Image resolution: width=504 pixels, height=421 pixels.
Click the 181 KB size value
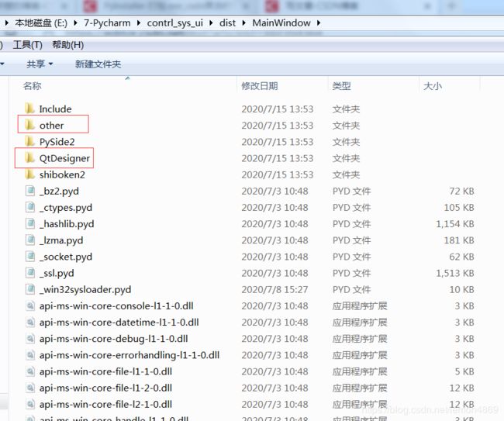click(459, 240)
